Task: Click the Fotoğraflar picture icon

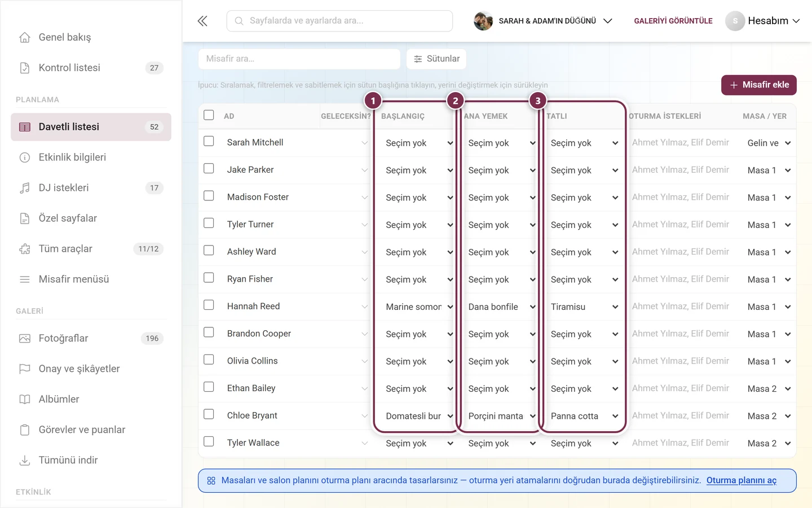Action: pyautogui.click(x=25, y=339)
